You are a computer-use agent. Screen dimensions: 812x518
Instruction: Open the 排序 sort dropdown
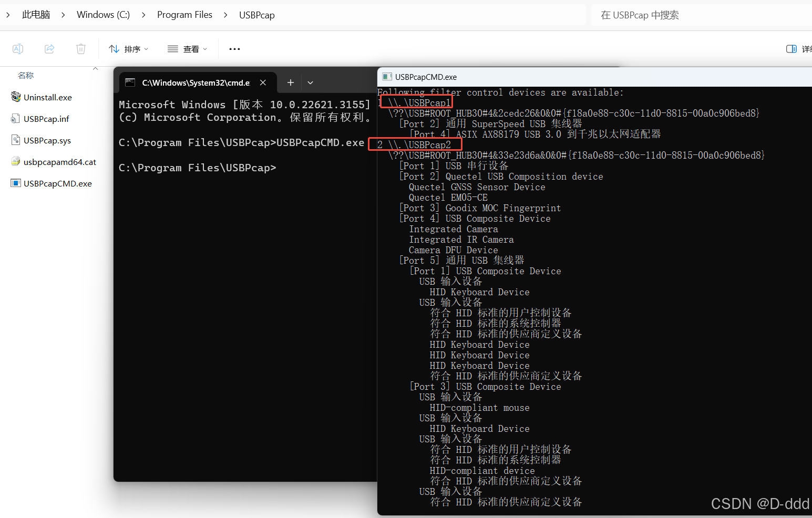pos(128,48)
